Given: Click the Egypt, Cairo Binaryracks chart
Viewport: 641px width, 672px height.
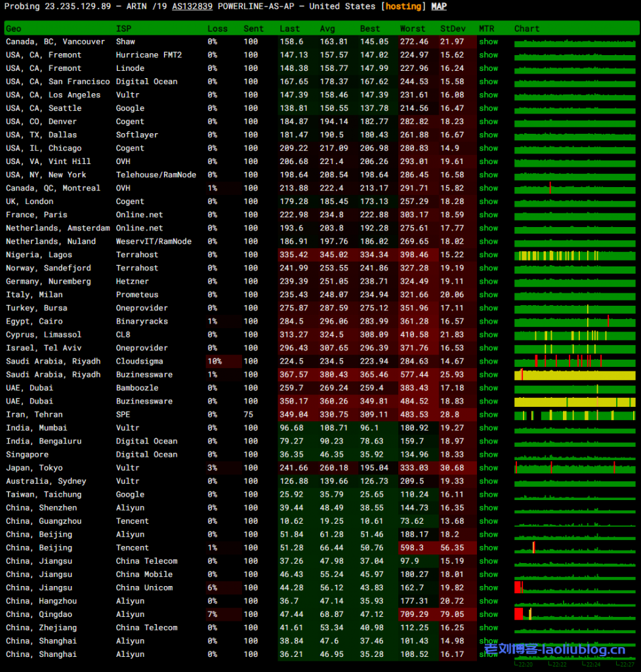Looking at the screenshot, I should tap(574, 322).
